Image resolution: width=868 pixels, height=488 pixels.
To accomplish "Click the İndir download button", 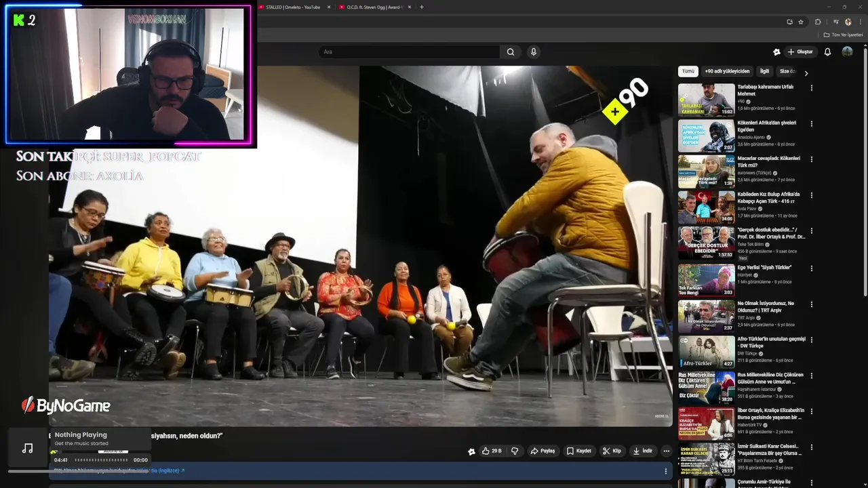I will click(x=642, y=451).
